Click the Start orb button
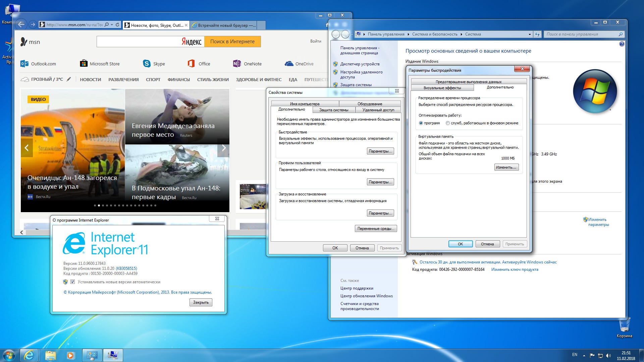The width and height of the screenshot is (644, 362). tap(9, 355)
